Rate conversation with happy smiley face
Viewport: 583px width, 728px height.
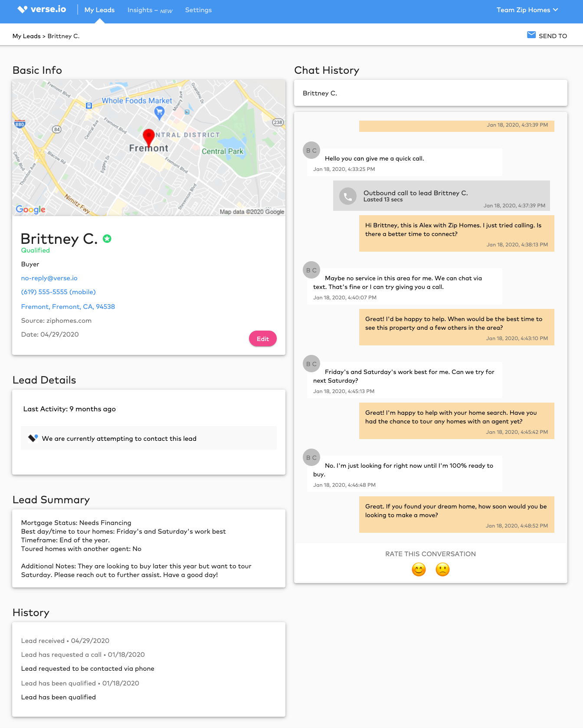tap(419, 569)
